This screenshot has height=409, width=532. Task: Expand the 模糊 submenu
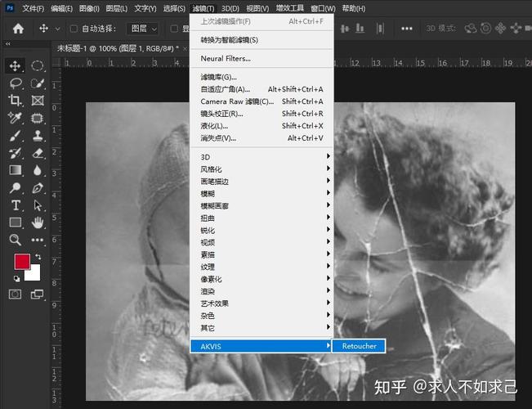point(262,193)
